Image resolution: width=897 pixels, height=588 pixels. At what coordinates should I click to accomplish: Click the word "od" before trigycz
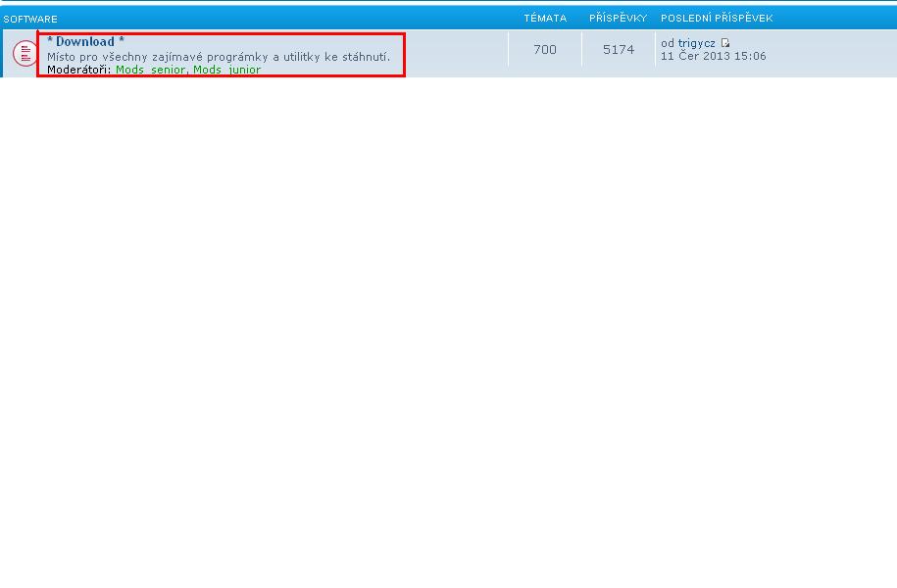pos(667,43)
